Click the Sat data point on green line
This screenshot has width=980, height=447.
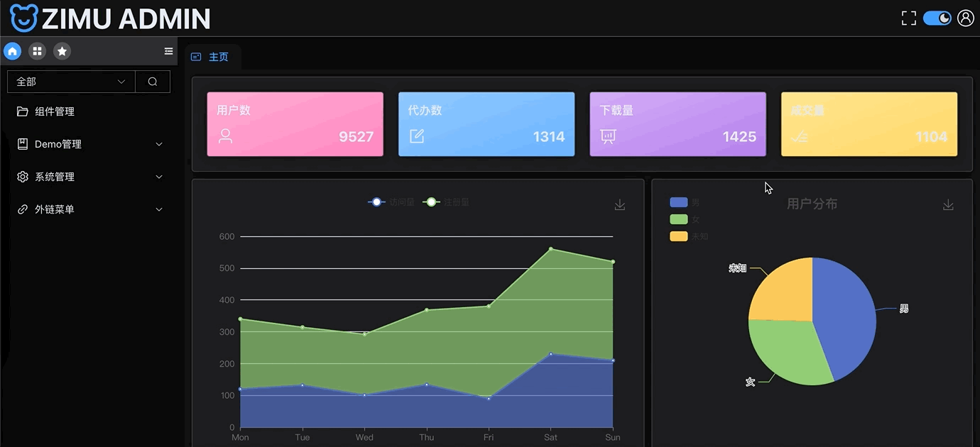(x=550, y=249)
